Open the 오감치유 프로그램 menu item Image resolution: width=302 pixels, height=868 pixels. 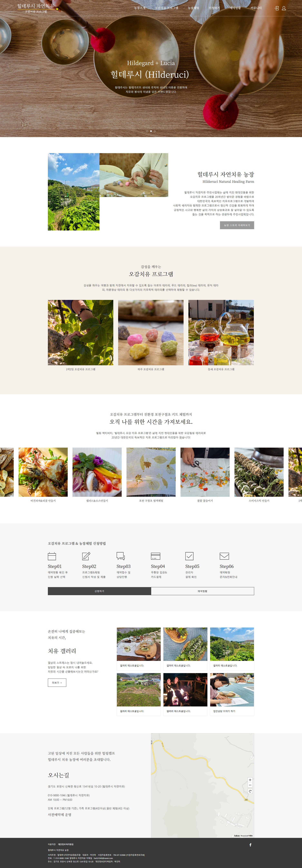point(166,8)
